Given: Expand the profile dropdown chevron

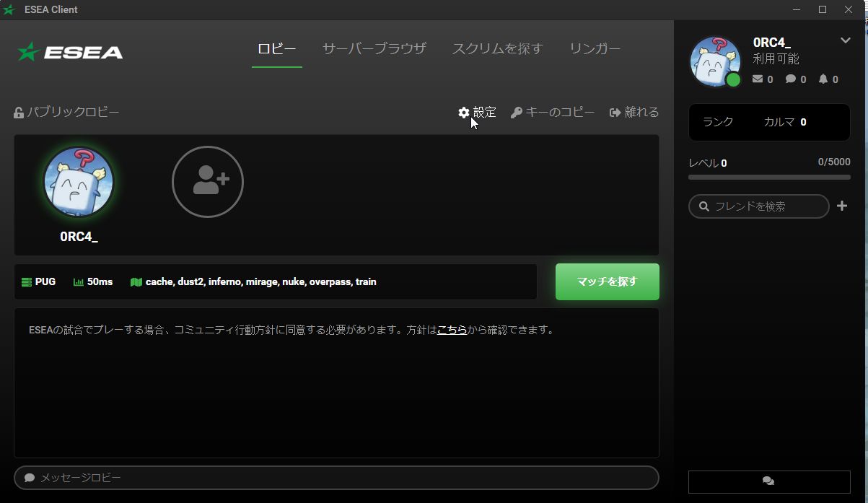Looking at the screenshot, I should pyautogui.click(x=846, y=40).
